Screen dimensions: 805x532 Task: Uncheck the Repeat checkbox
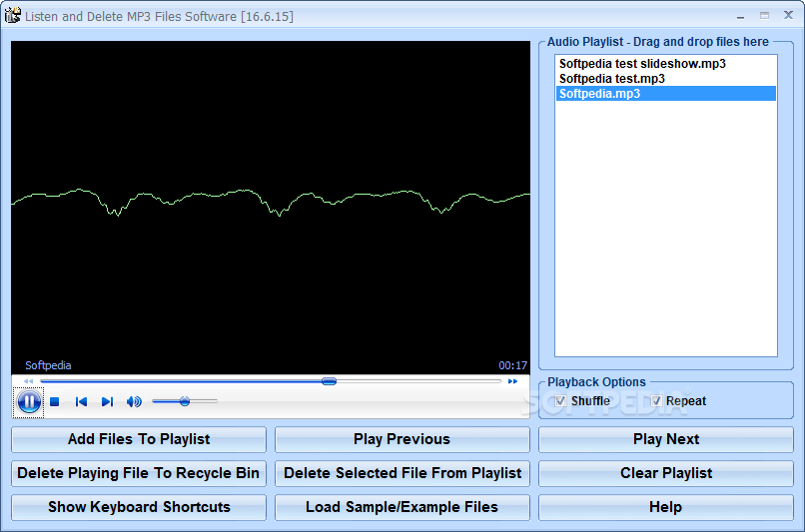tap(656, 400)
